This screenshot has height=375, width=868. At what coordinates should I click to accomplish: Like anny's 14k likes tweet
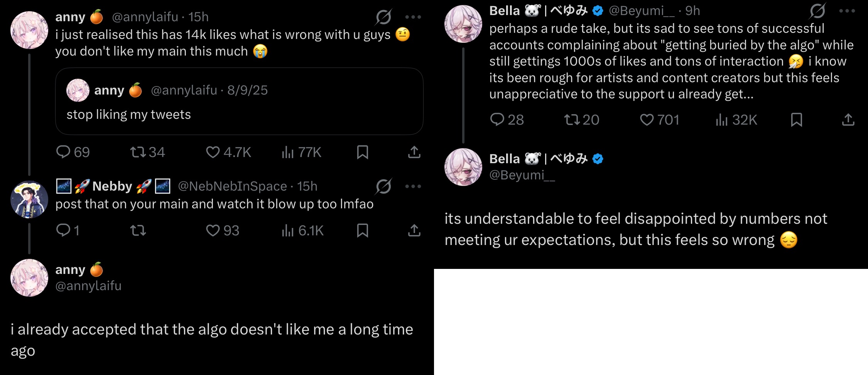[x=213, y=152]
